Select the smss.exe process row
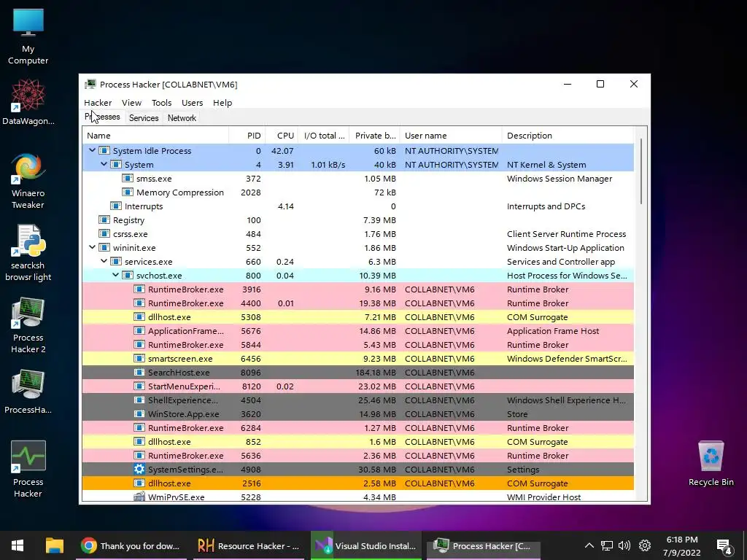Screen dimensions: 747x560 (x=358, y=179)
